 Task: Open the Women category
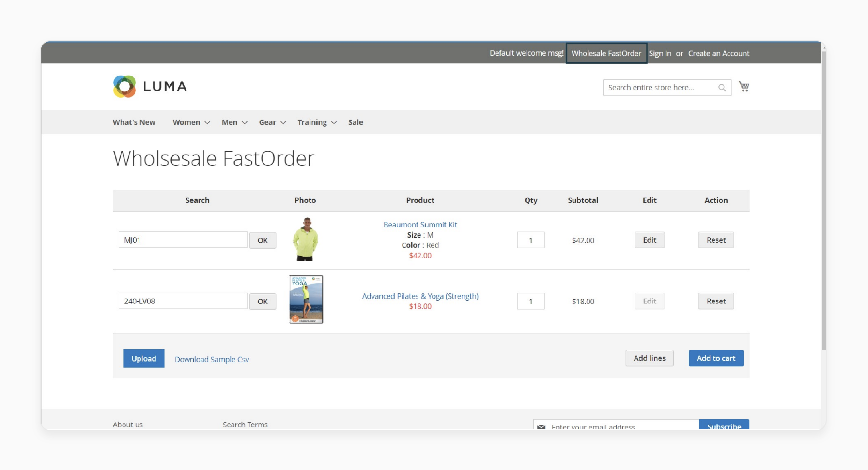186,122
